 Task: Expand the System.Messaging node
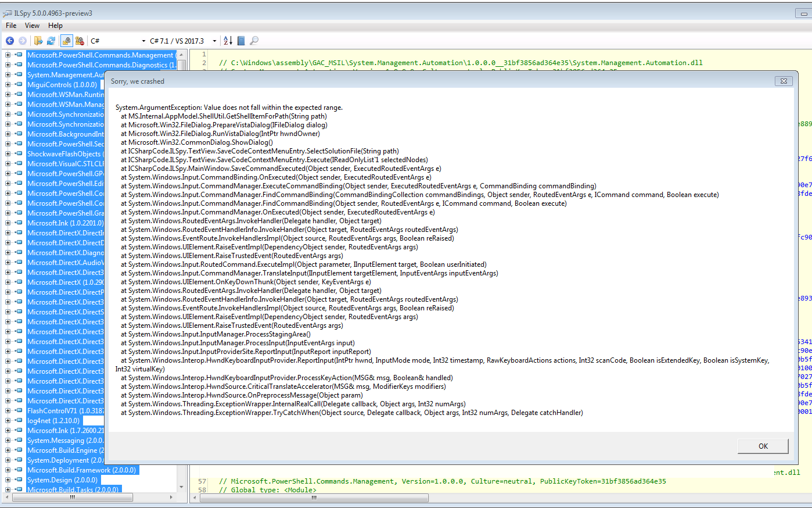[8, 441]
